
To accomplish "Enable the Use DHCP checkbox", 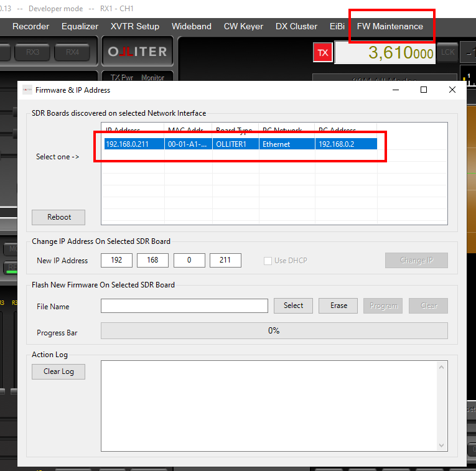I will (x=268, y=261).
